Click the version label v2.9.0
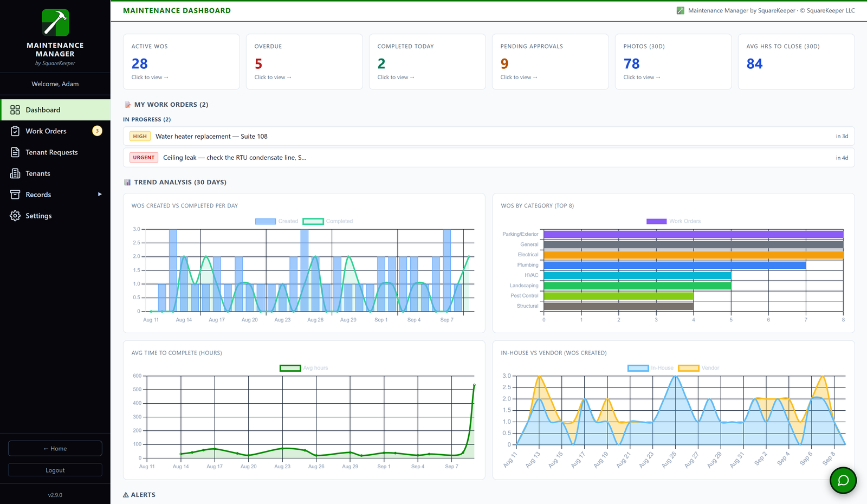Image resolution: width=867 pixels, height=504 pixels. 55,495
